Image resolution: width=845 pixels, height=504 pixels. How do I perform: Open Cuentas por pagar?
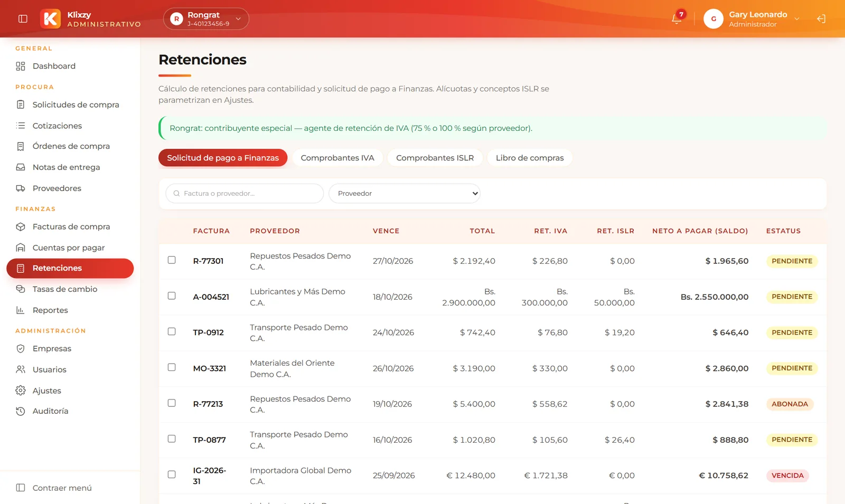[70, 248]
